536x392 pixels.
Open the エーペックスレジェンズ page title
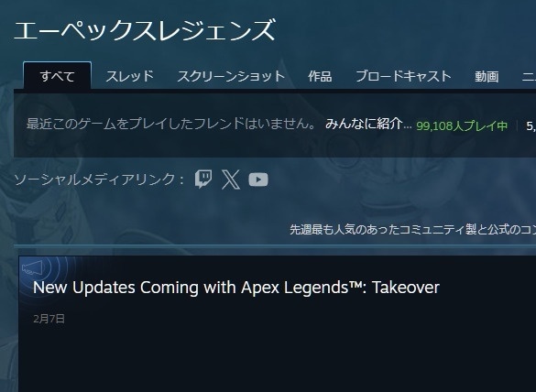click(145, 30)
